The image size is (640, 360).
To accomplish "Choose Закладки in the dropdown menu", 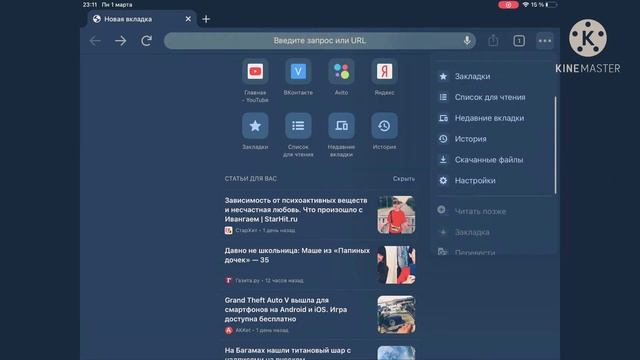I will point(494,76).
